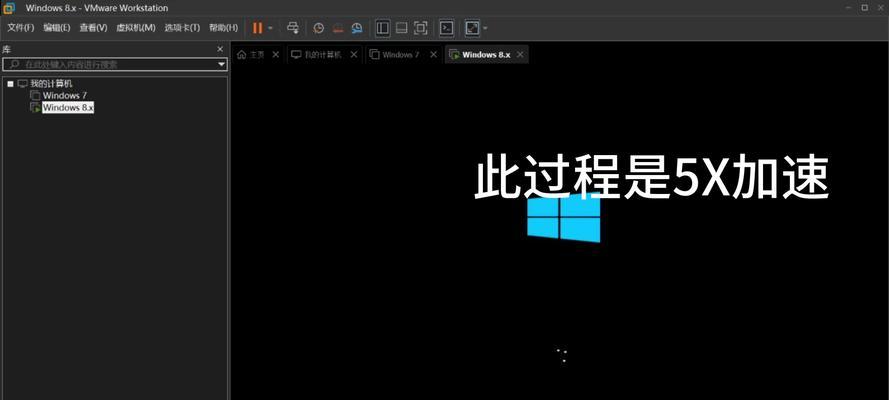
Task: Revert the VM to previous snapshot
Action: coord(338,28)
